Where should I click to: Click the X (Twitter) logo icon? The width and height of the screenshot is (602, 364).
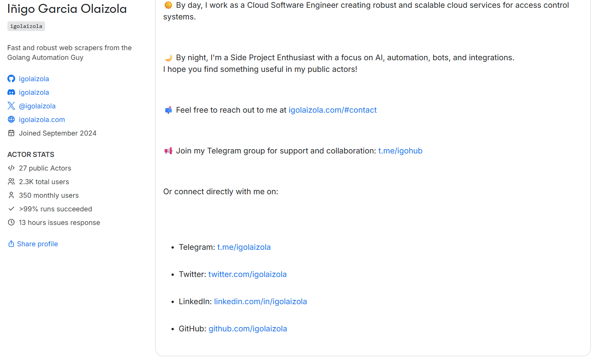coord(11,106)
